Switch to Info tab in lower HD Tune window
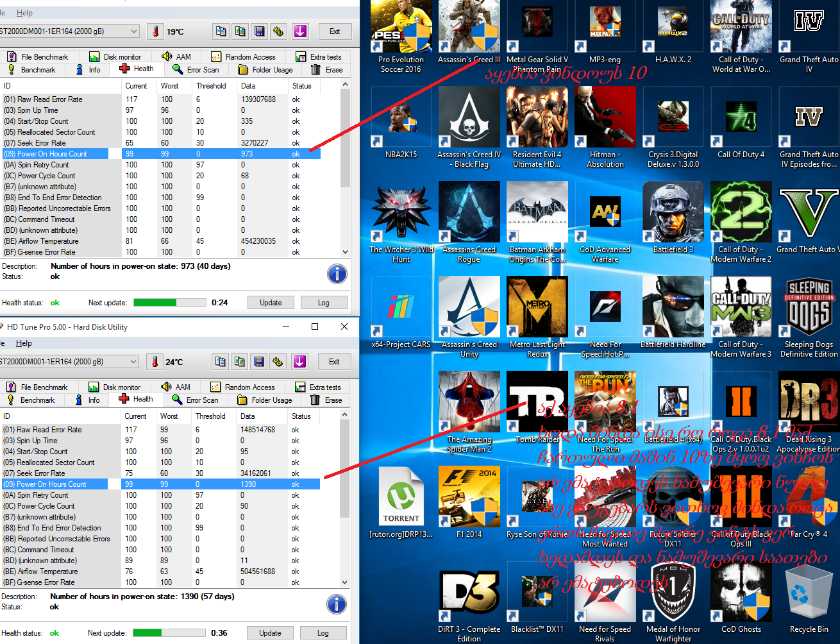This screenshot has height=644, width=840. (87, 400)
